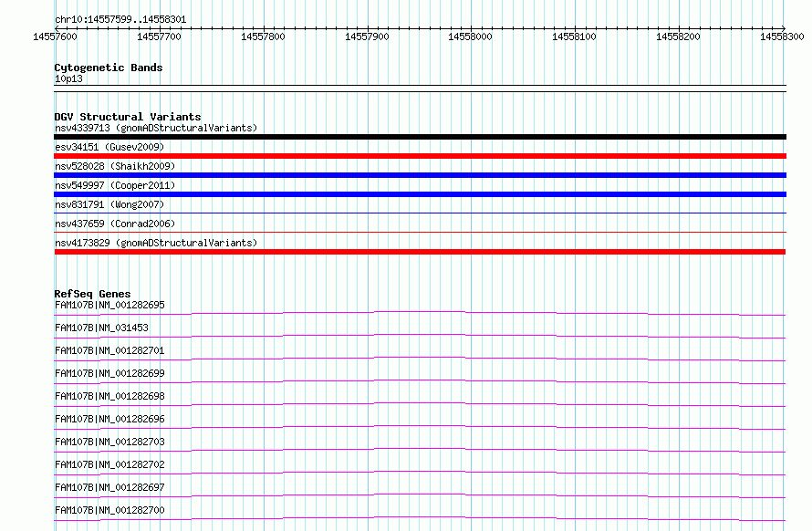Click the black bar under nsv4339713
812x531 pixels.
[x=420, y=137]
